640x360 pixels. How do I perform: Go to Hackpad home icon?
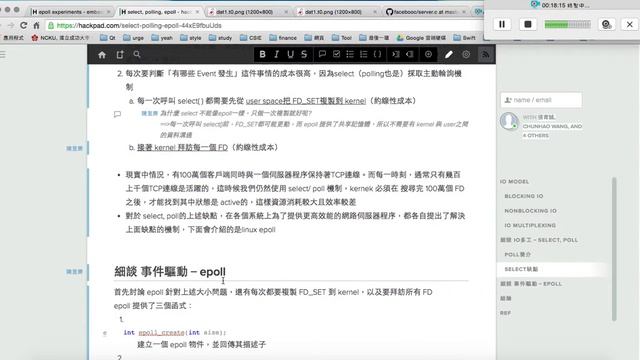point(102,55)
